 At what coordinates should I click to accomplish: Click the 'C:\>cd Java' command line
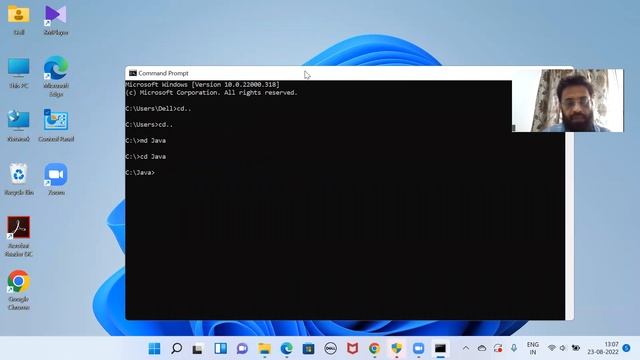146,156
